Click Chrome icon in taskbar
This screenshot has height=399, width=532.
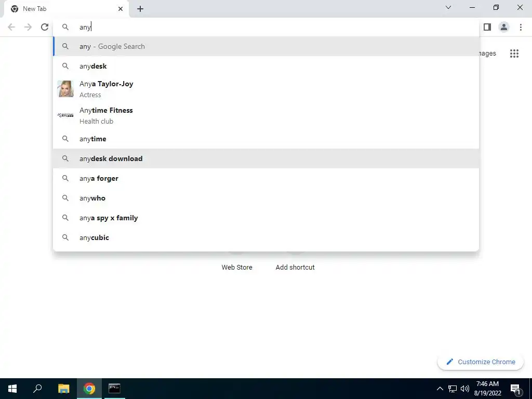89,389
